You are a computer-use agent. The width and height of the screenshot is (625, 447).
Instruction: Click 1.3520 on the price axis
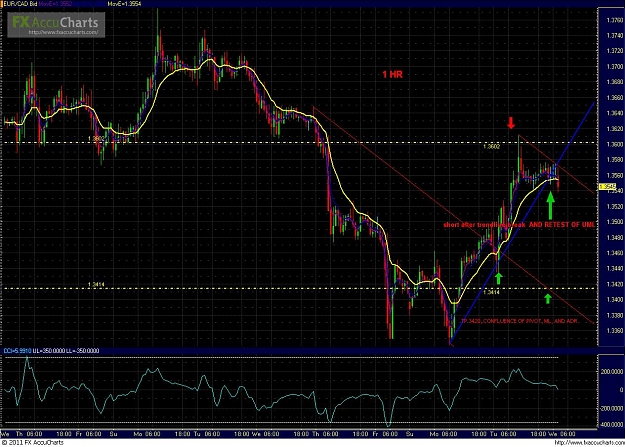pyautogui.click(x=614, y=207)
